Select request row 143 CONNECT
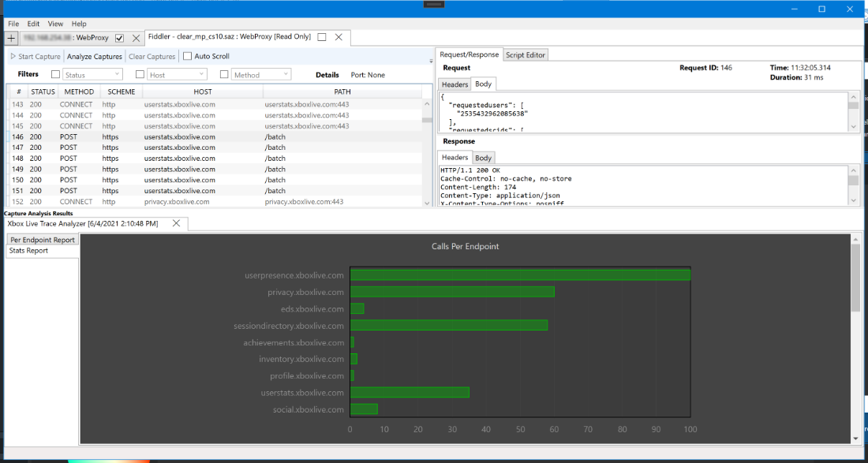Viewport: 868px width, 463px height. (x=216, y=104)
